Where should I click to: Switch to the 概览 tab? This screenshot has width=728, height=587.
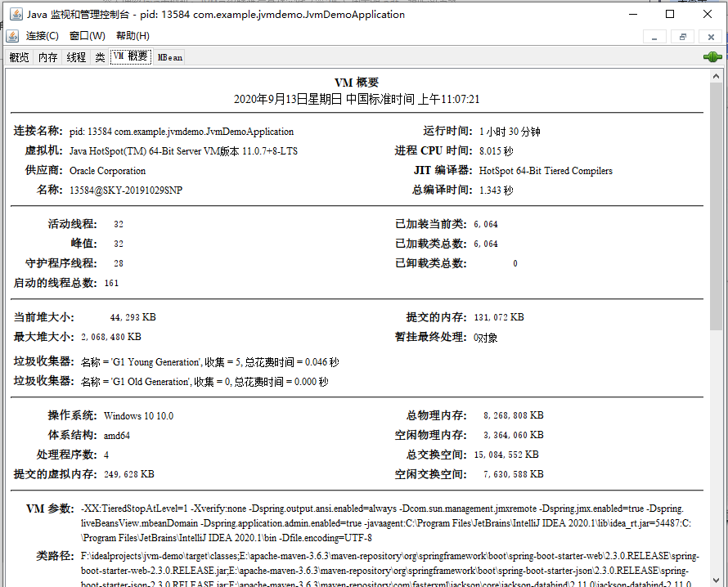point(19,57)
